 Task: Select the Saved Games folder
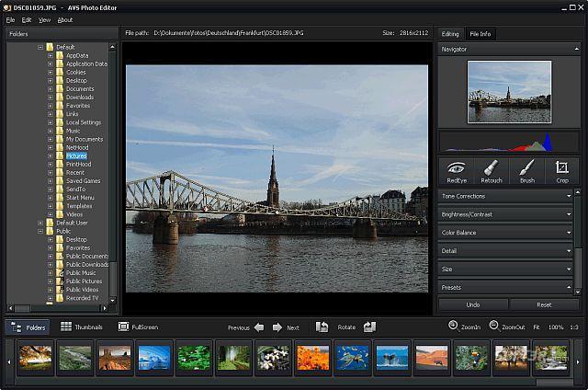click(84, 181)
